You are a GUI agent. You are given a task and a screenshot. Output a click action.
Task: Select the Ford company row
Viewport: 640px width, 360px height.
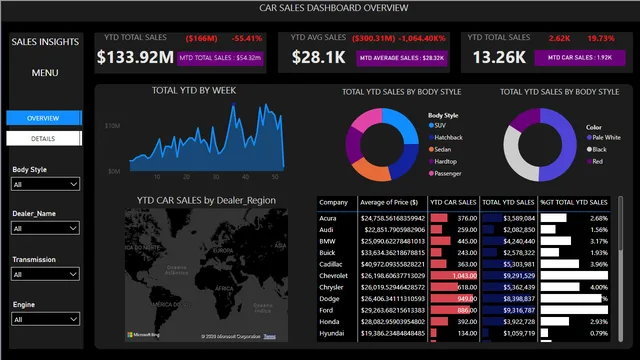[464, 310]
